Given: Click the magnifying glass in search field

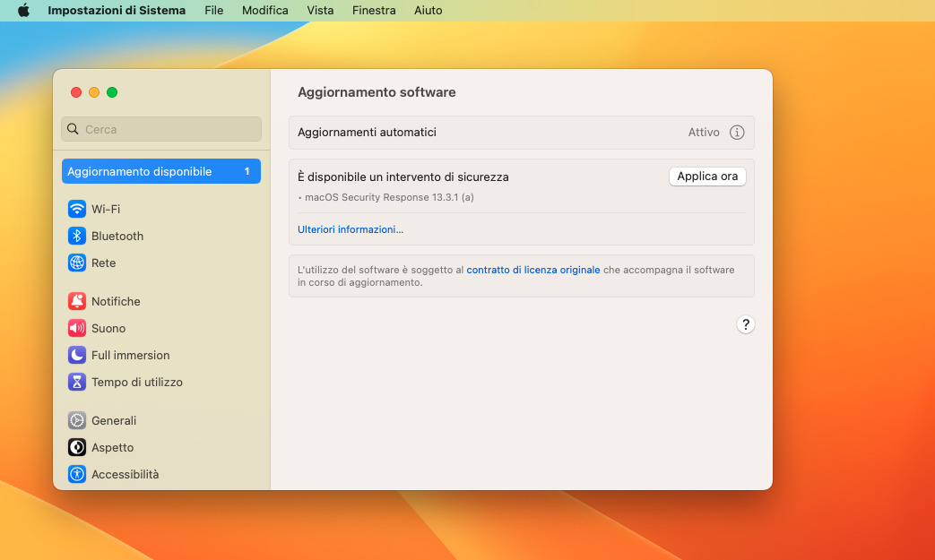Looking at the screenshot, I should point(73,129).
